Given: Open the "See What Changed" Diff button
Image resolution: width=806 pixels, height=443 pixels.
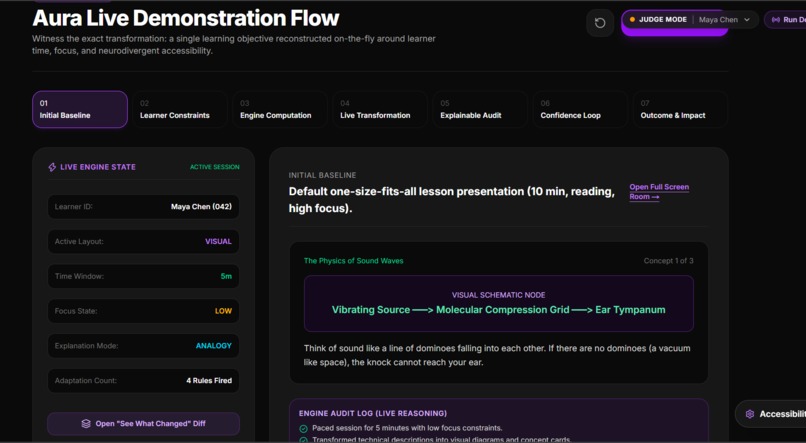Looking at the screenshot, I should click(x=143, y=423).
